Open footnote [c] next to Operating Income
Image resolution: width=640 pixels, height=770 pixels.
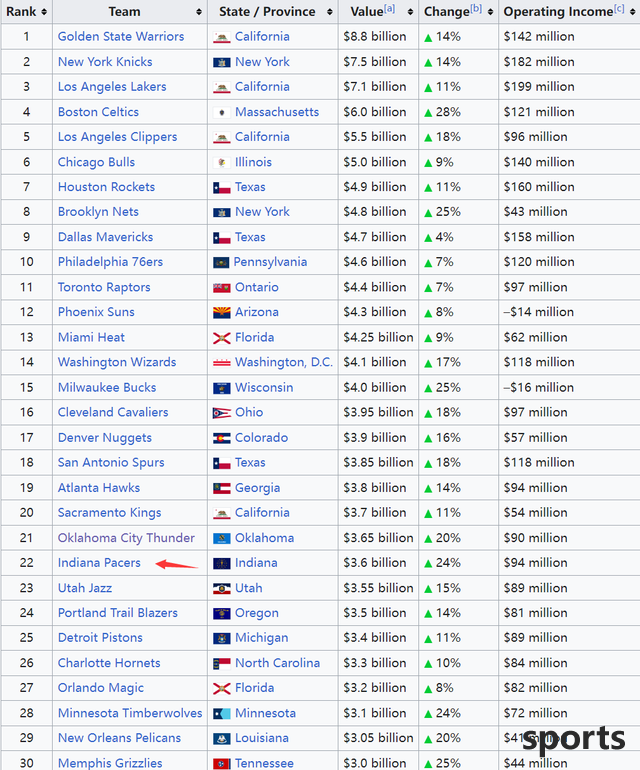(x=619, y=9)
